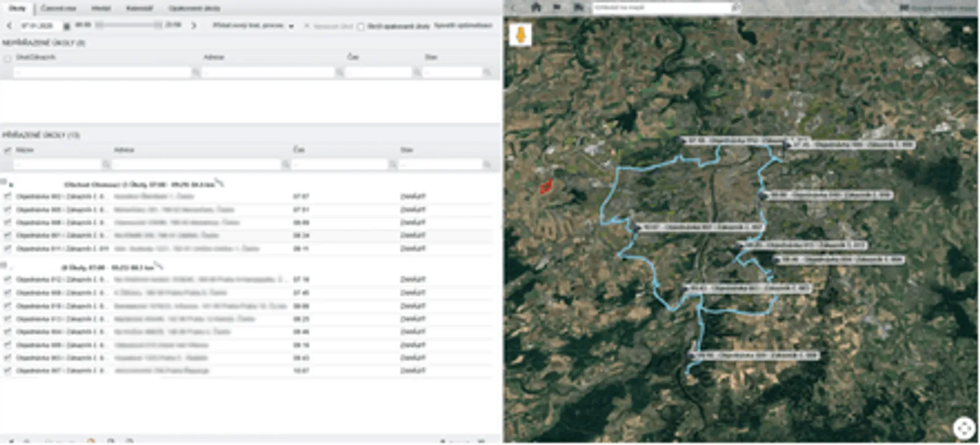Click the recenter icon at map bottom-right
The width and height of the screenshot is (980, 445).
pyautogui.click(x=963, y=428)
